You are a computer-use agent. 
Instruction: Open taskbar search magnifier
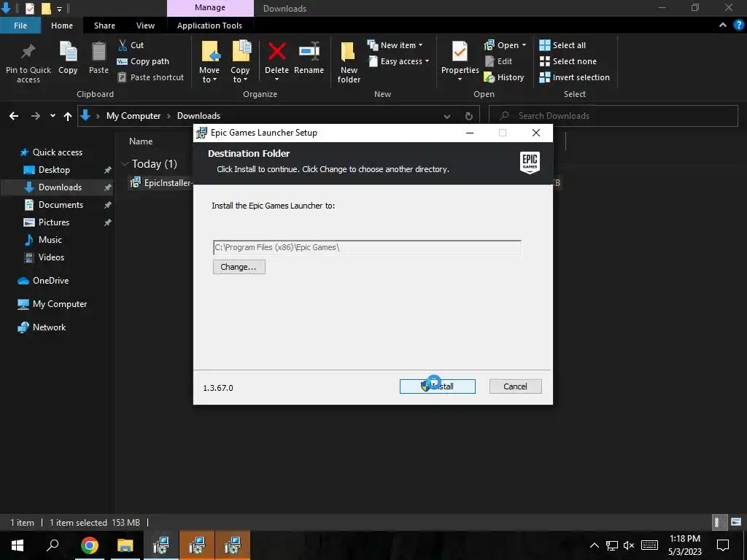coord(53,545)
